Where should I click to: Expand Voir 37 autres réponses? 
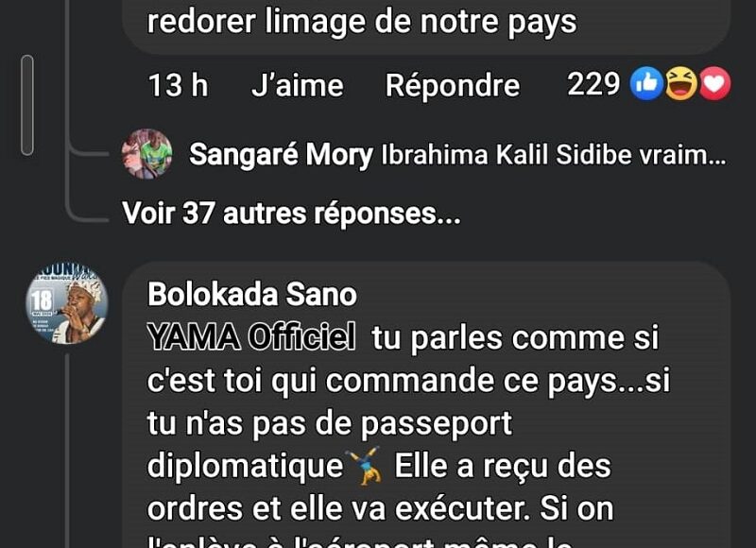[x=291, y=213]
